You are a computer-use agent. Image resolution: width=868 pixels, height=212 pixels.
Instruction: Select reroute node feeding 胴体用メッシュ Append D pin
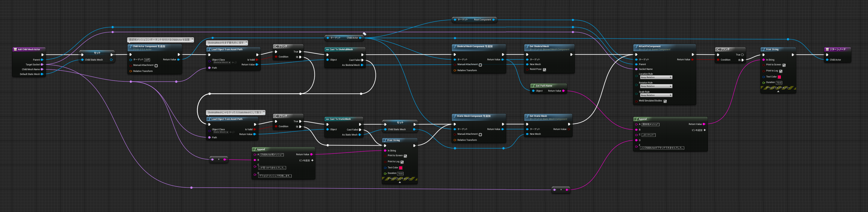[561, 190]
